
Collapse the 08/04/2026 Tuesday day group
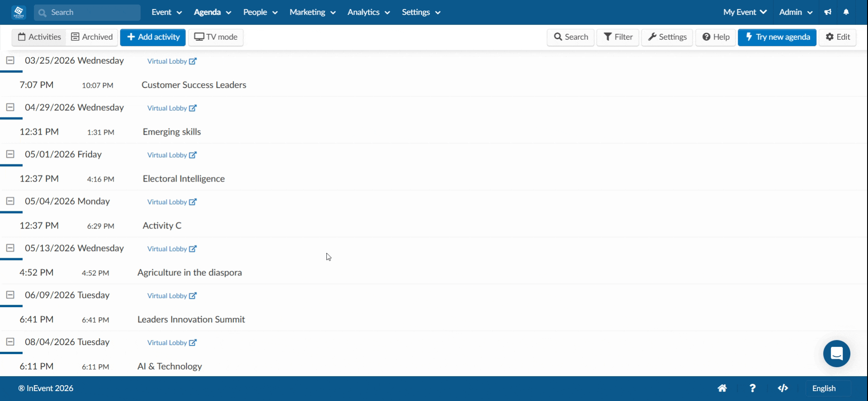(10, 342)
